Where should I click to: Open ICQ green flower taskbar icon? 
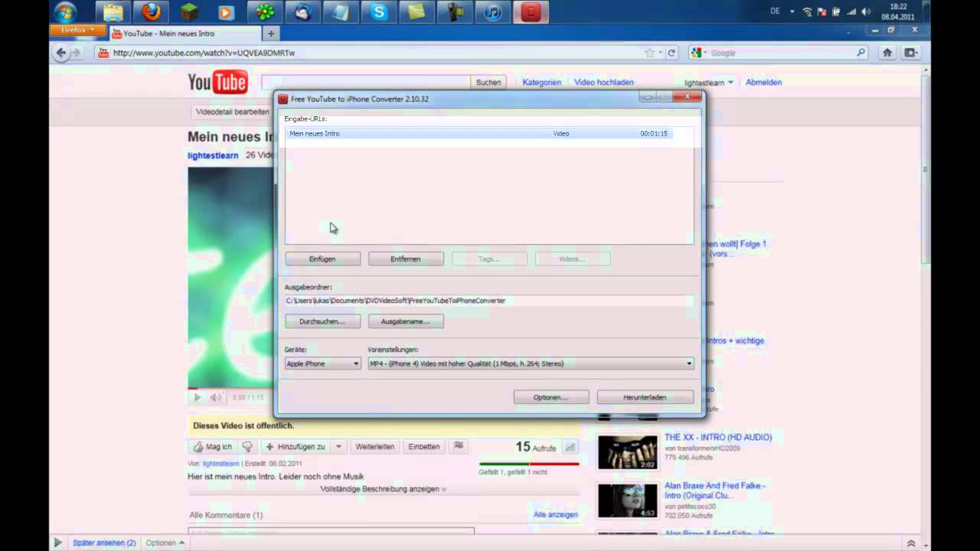pos(265,12)
